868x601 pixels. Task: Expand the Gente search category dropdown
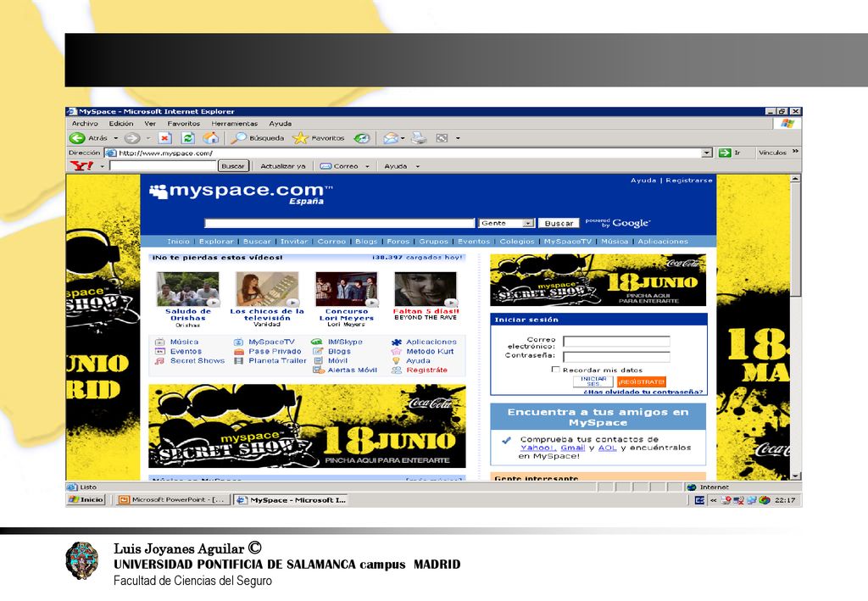click(x=528, y=223)
